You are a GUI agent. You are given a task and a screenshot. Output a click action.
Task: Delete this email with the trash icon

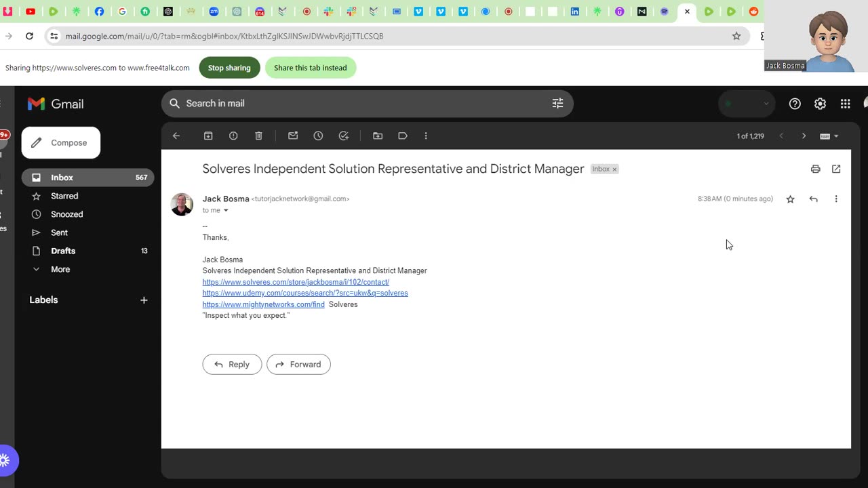click(258, 136)
